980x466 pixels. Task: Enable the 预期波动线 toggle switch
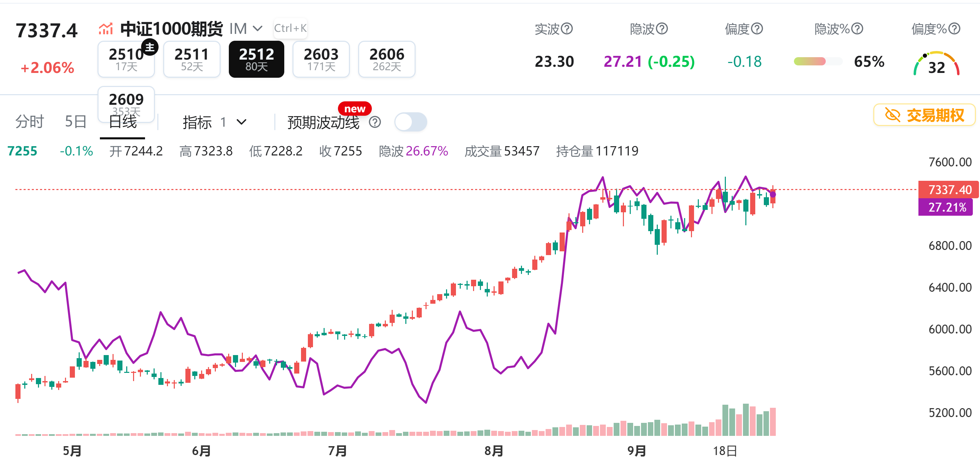tap(410, 122)
